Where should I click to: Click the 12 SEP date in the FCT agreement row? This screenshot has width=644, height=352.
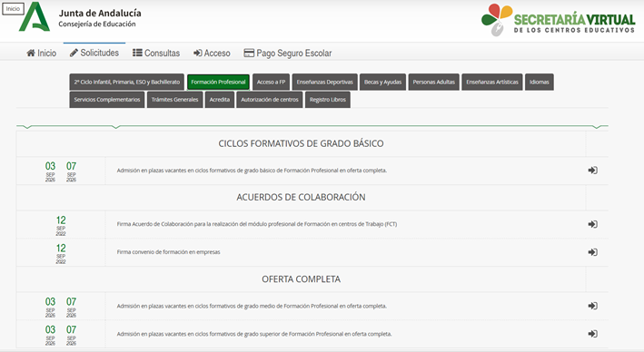[x=61, y=225]
